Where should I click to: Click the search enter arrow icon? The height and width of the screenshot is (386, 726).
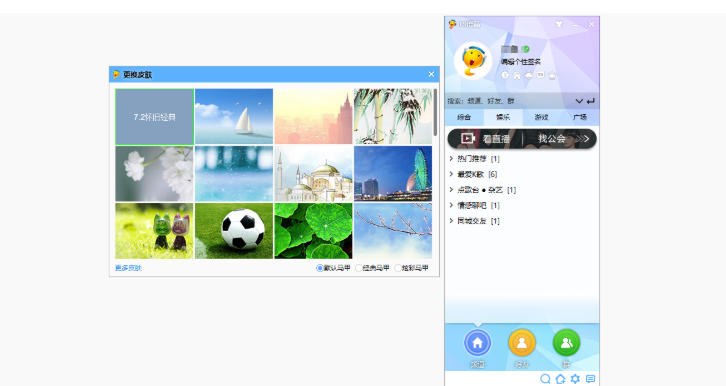pos(590,101)
